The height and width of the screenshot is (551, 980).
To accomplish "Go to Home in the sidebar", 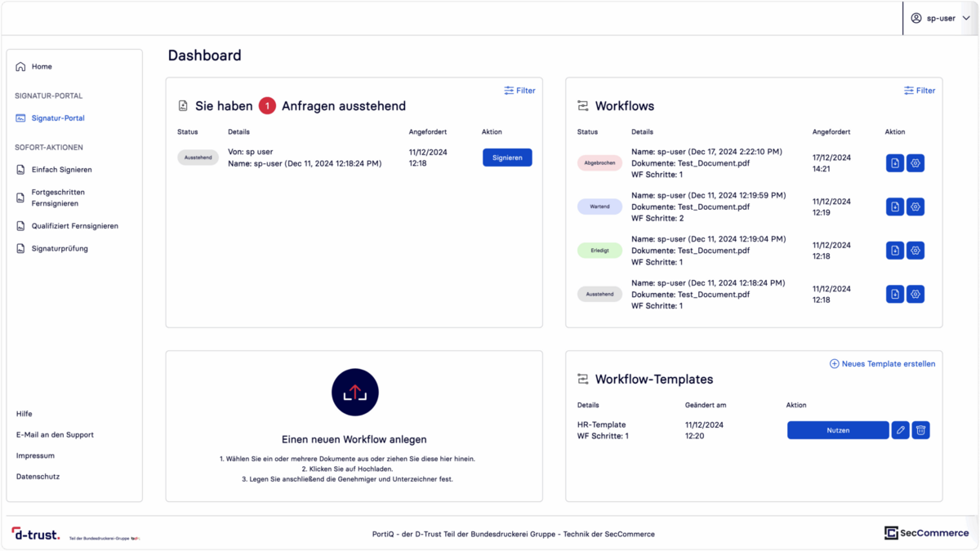I will pos(42,67).
